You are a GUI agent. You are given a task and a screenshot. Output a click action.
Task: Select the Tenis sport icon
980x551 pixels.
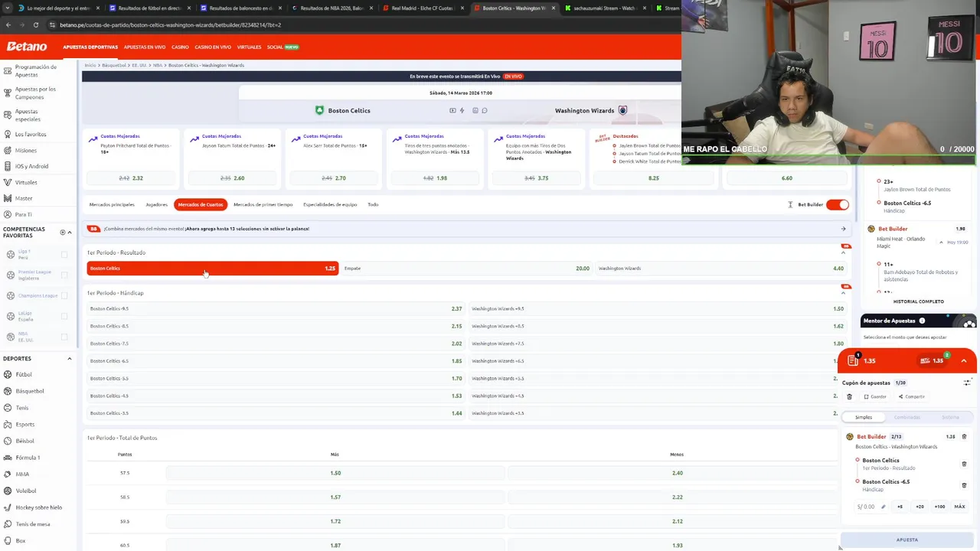(x=7, y=408)
